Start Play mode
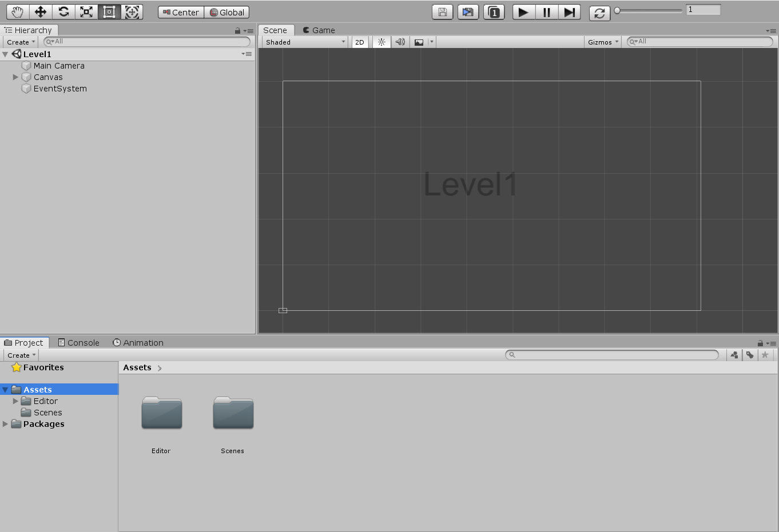Viewport: 779px width, 532px height. click(x=523, y=12)
